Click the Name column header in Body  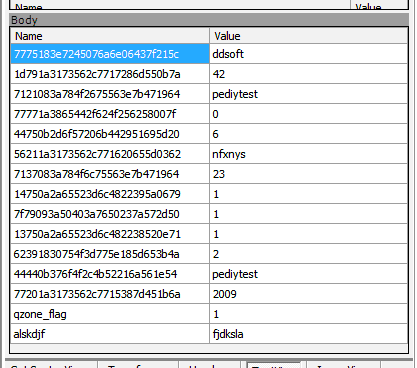pyautogui.click(x=110, y=36)
